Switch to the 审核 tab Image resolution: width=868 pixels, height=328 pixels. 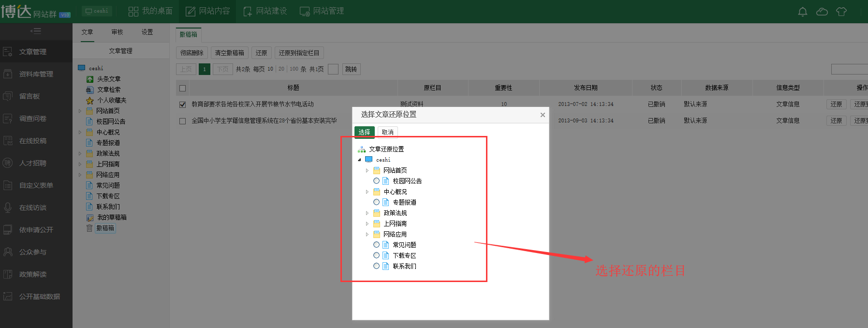(x=117, y=32)
